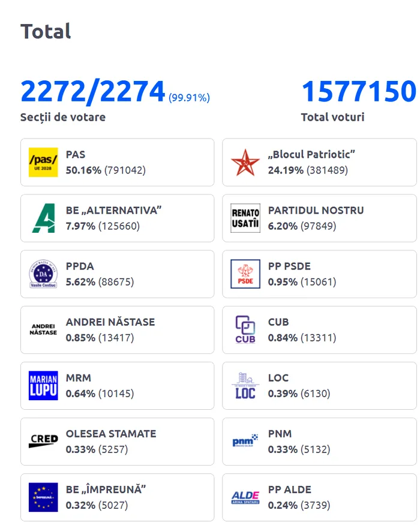The image size is (420, 525).
Task: Click the LOC building logo
Action: [x=245, y=386]
